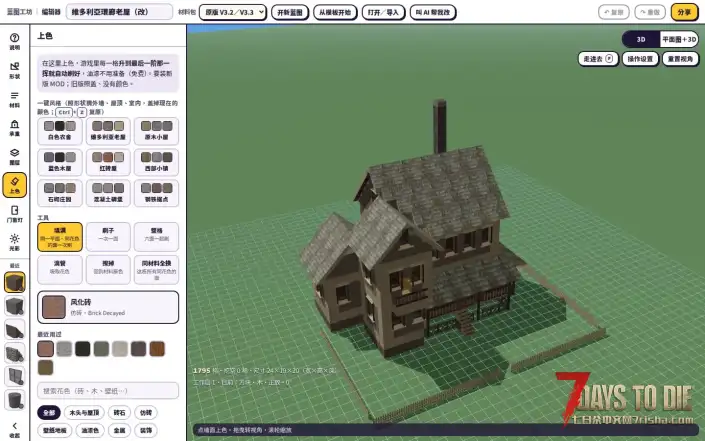Screen dimensions: 705x441
Task: Pick the light gray stone recent swatch
Action: (64, 349)
